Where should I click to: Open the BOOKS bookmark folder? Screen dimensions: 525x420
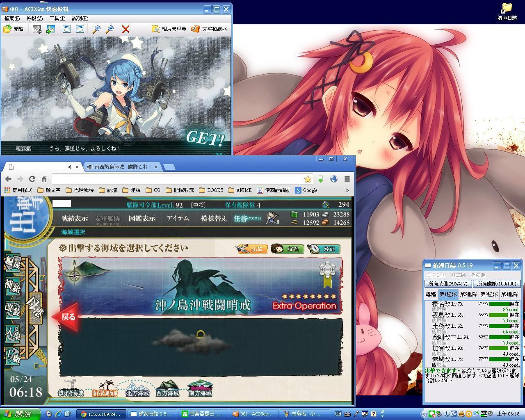tap(211, 190)
